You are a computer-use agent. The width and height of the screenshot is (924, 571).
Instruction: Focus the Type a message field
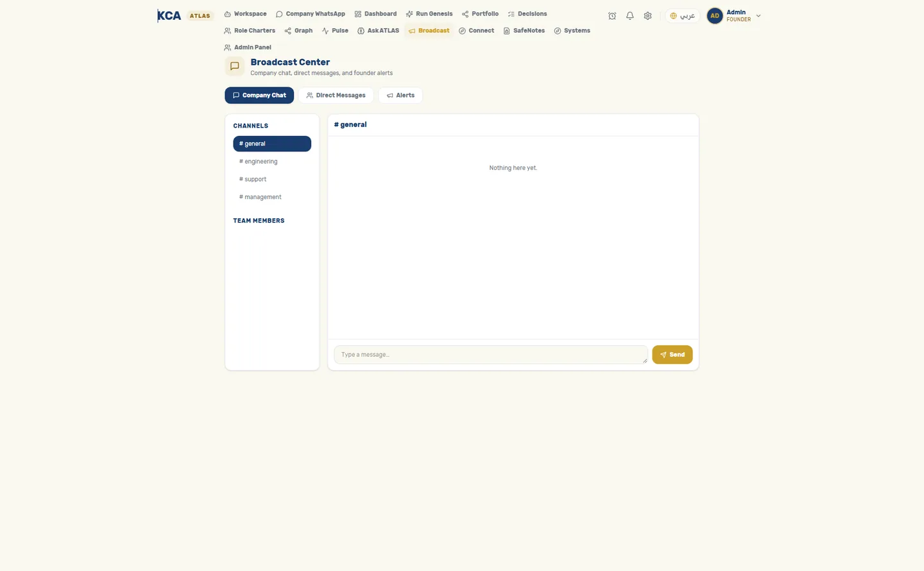(x=491, y=355)
